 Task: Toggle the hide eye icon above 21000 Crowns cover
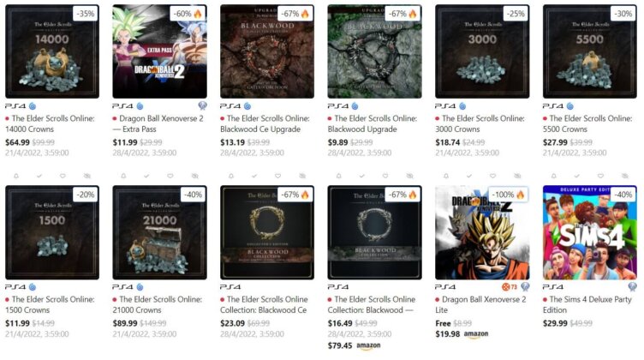click(x=194, y=176)
